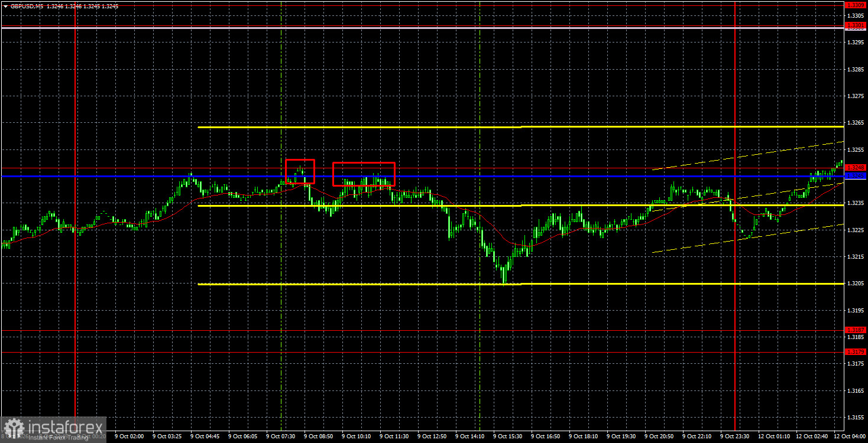Screen dimensions: 868x443
Task: Click the 9 Oct 19:30 time label
Action: coord(621,437)
